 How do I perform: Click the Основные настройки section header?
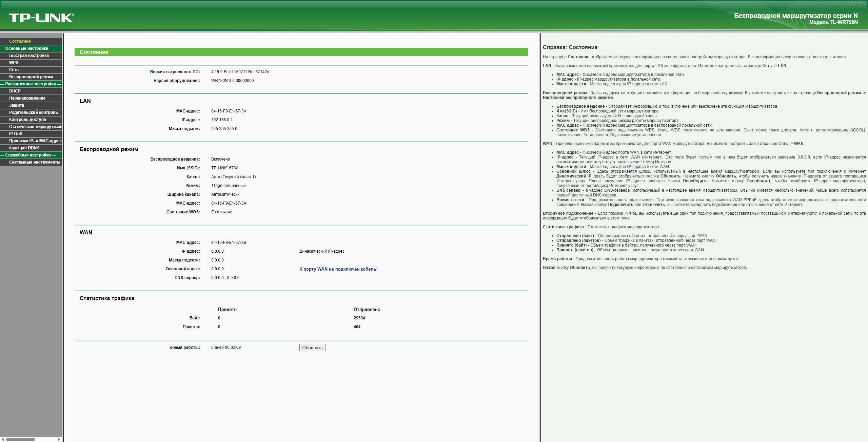(x=31, y=48)
